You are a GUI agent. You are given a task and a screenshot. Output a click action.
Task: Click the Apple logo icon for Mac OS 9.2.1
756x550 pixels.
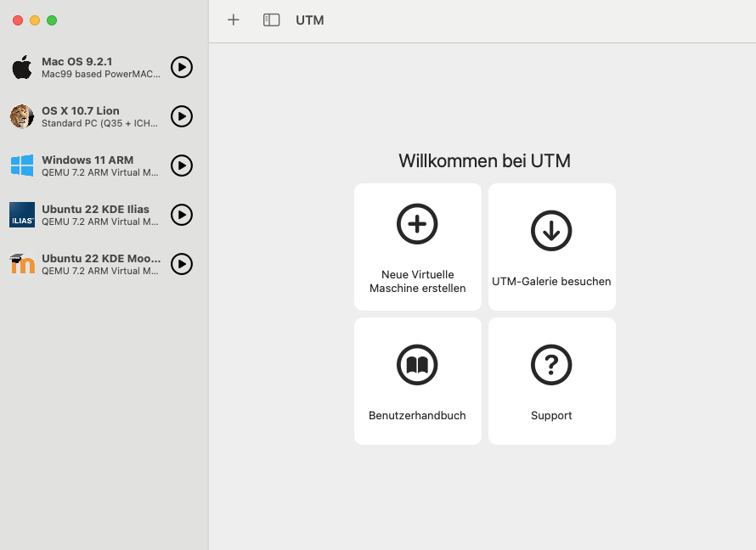click(22, 67)
